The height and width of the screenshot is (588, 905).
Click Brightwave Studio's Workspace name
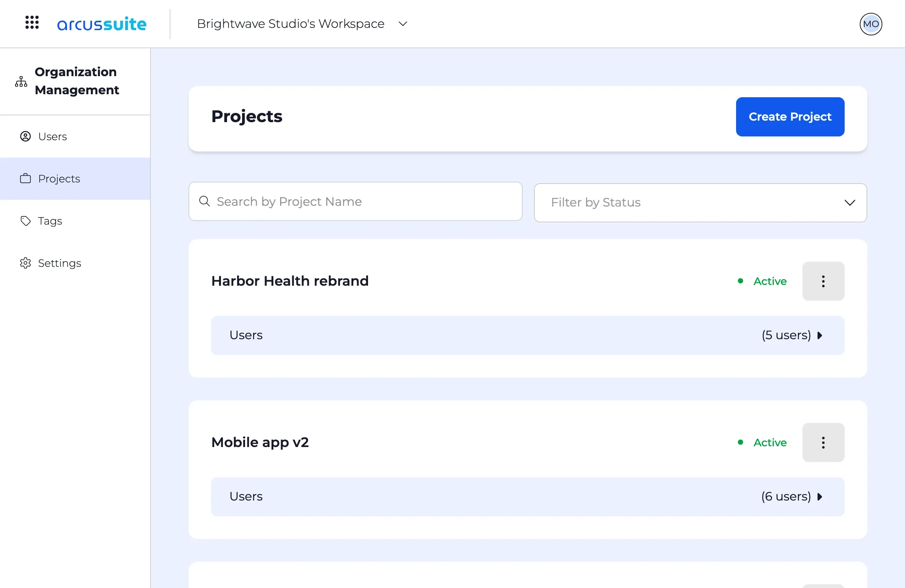click(x=290, y=24)
